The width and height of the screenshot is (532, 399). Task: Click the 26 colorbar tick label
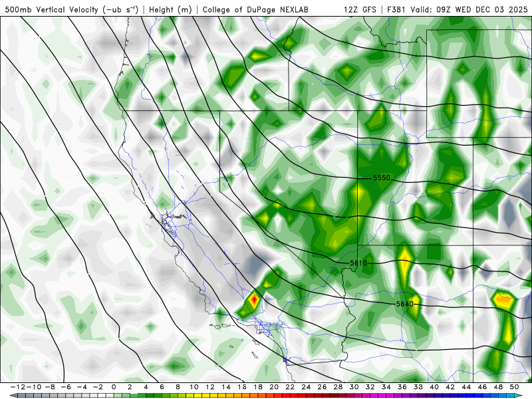(x=322, y=387)
